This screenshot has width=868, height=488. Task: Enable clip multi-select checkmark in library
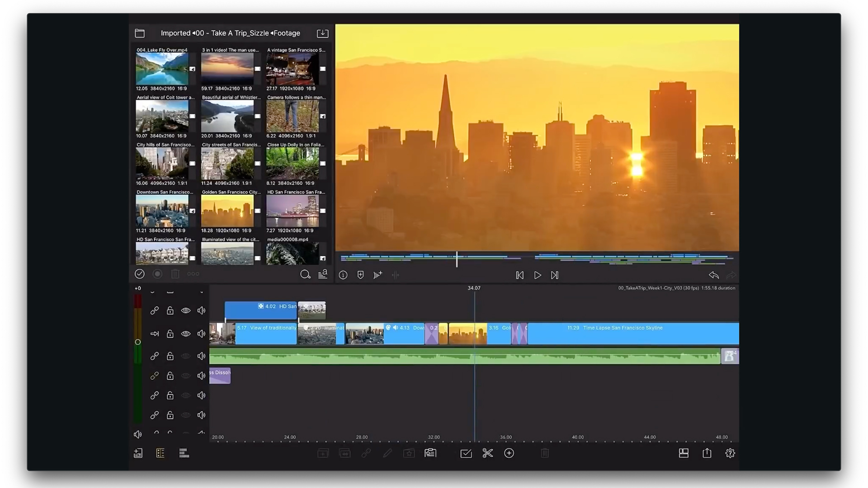pyautogui.click(x=140, y=274)
